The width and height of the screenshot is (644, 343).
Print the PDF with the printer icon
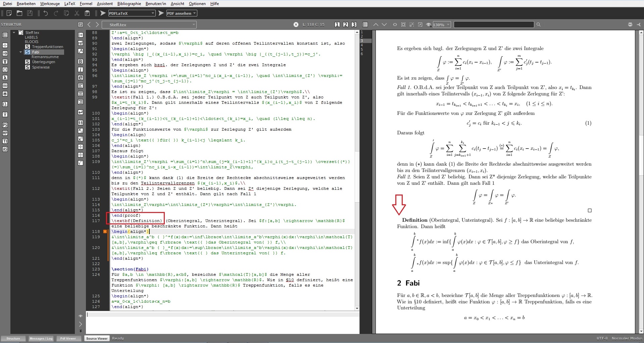click(x=630, y=25)
